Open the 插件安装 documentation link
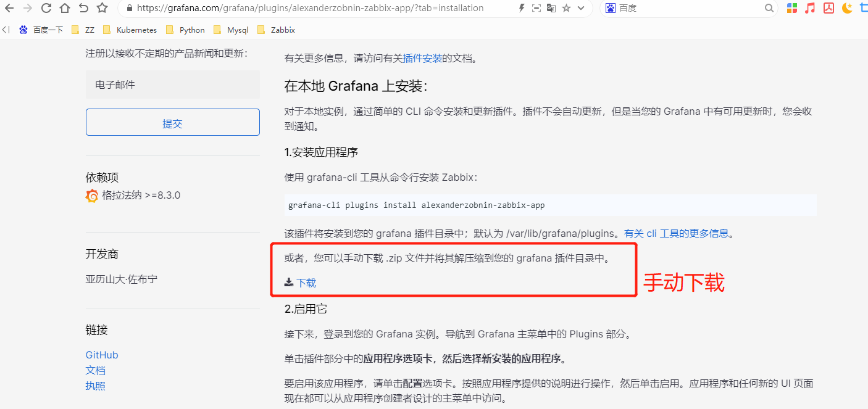The width and height of the screenshot is (868, 409). tap(422, 59)
